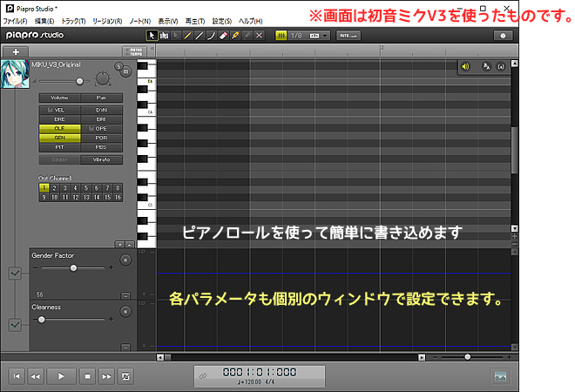Image resolution: width=575 pixels, height=392 pixels.
Task: Open the Note (ノート) menu
Action: click(x=139, y=21)
